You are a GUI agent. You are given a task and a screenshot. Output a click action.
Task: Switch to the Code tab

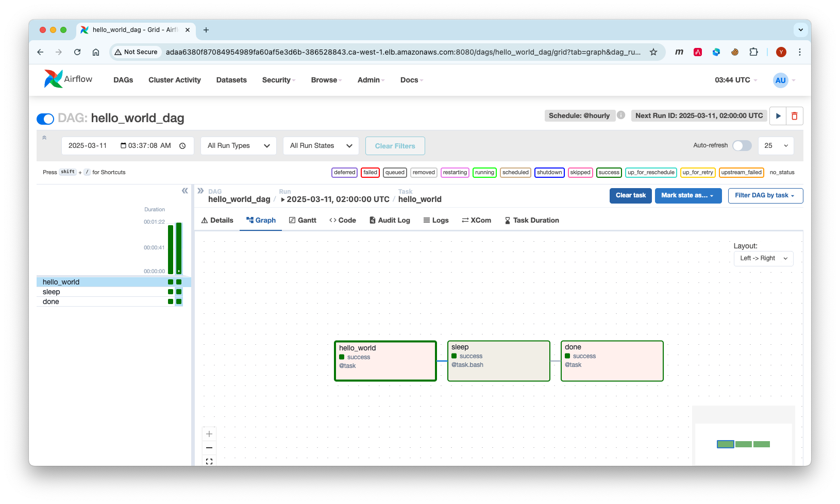(343, 220)
